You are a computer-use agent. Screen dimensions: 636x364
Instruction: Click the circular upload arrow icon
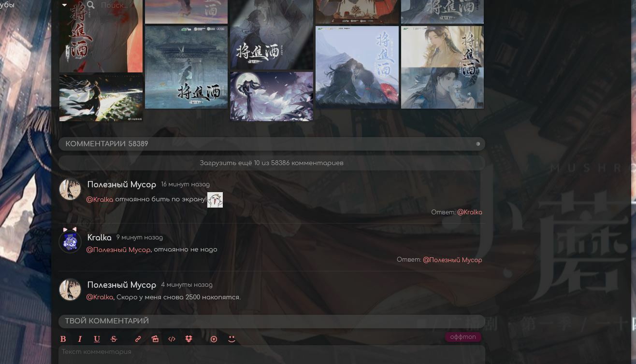pyautogui.click(x=214, y=339)
